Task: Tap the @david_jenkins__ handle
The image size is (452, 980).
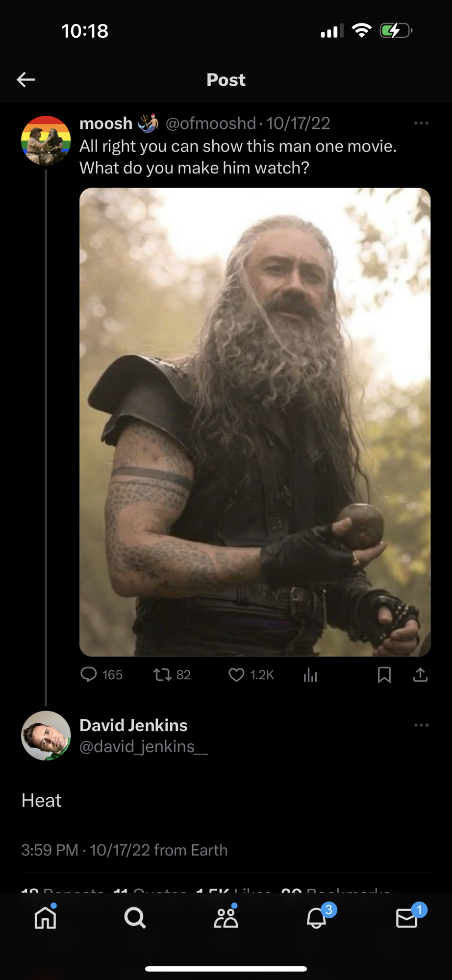Action: 144,746
